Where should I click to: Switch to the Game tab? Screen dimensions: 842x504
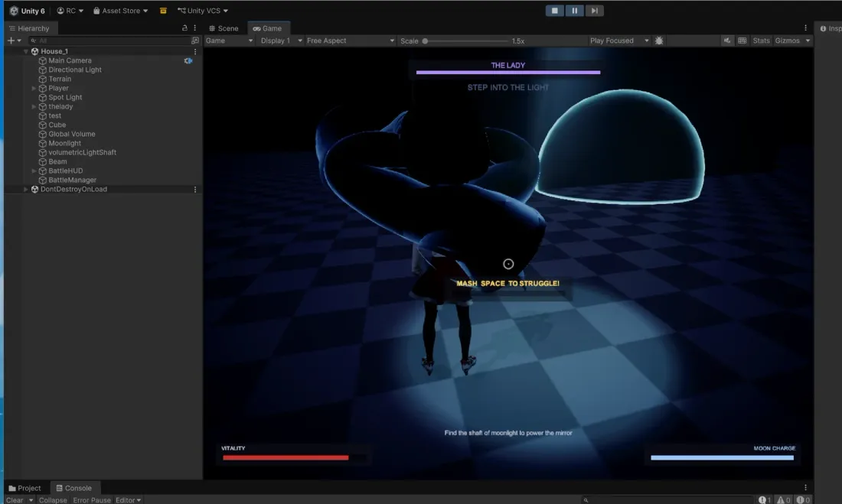coord(267,28)
